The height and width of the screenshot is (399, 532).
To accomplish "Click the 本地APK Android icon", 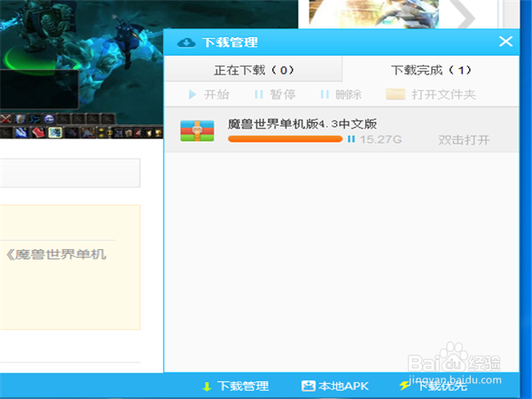I will pos(308,386).
